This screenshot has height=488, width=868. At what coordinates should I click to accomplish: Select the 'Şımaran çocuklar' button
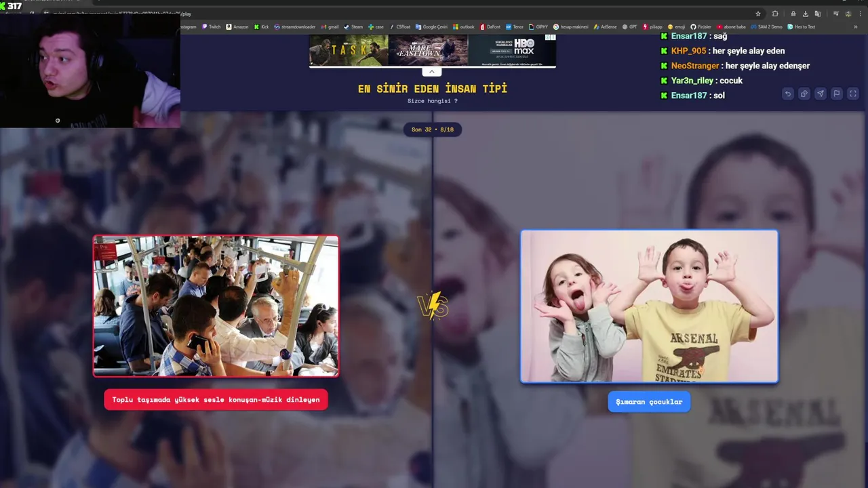[x=649, y=402]
